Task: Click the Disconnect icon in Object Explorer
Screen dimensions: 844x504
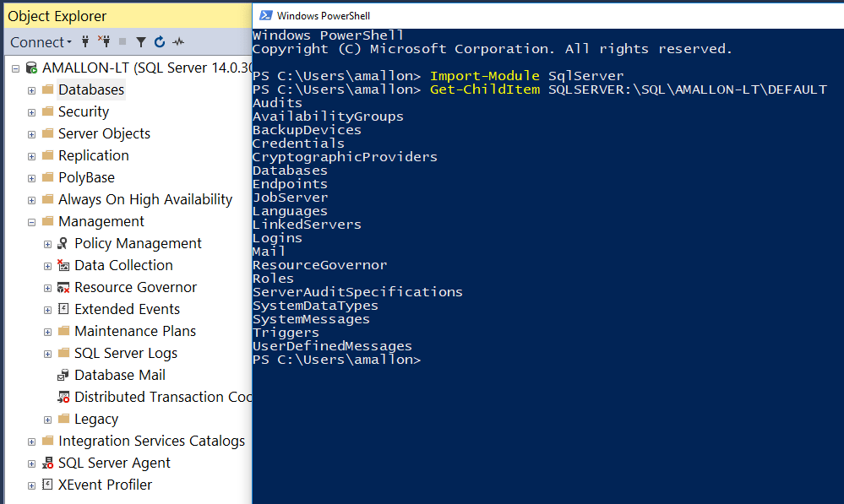Action: (x=106, y=41)
